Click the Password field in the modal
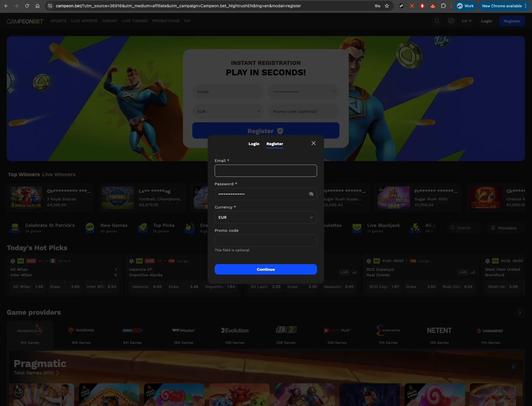 pyautogui.click(x=266, y=194)
